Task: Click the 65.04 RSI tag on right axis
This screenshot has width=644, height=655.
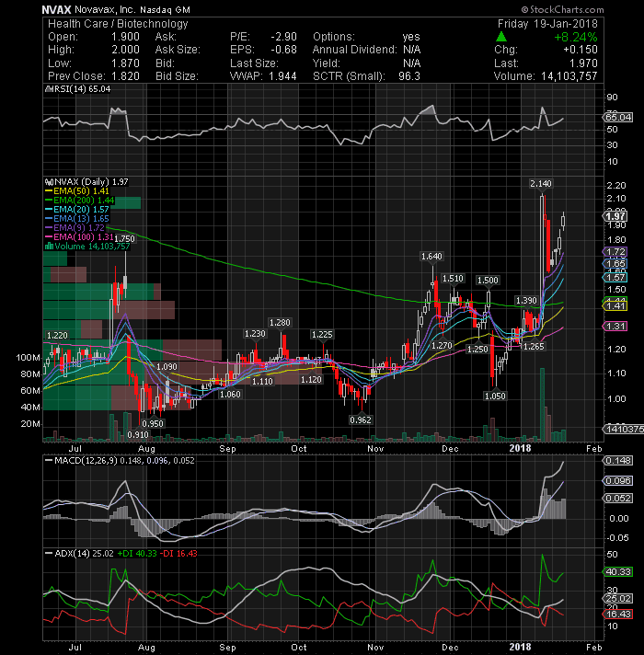Action: 618,118
